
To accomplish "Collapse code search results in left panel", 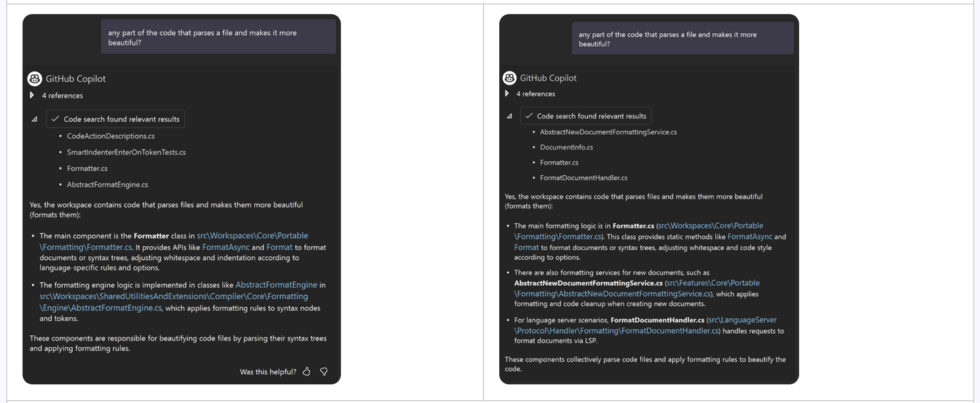I will coord(34,119).
